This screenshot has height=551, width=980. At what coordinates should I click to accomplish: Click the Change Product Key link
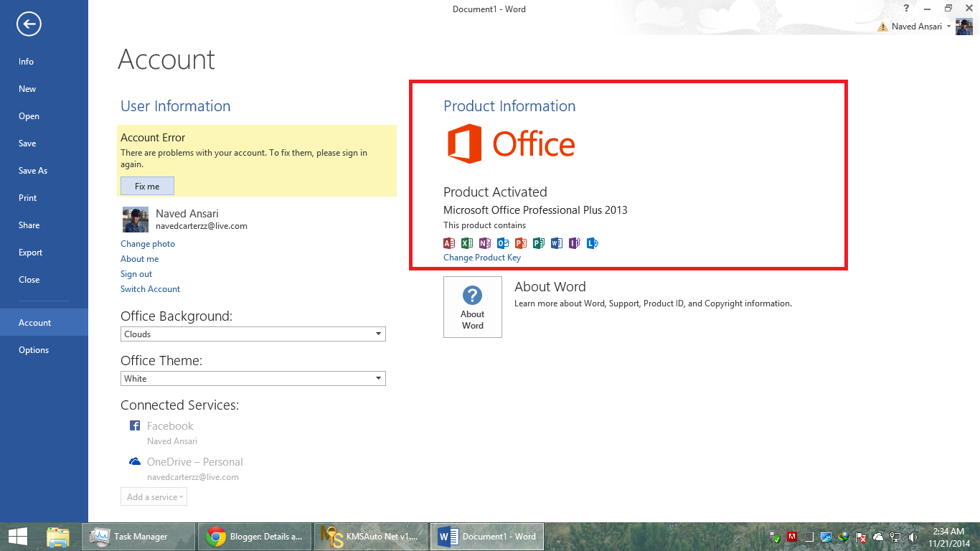(x=482, y=258)
